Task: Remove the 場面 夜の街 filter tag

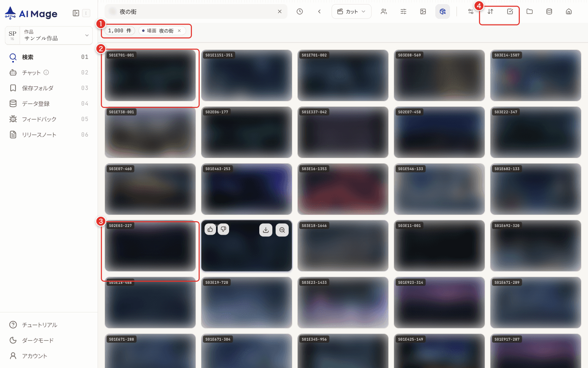Action: 179,31
